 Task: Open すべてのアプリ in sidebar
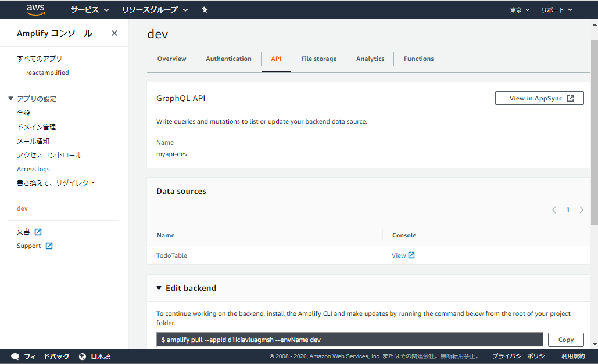(40, 58)
